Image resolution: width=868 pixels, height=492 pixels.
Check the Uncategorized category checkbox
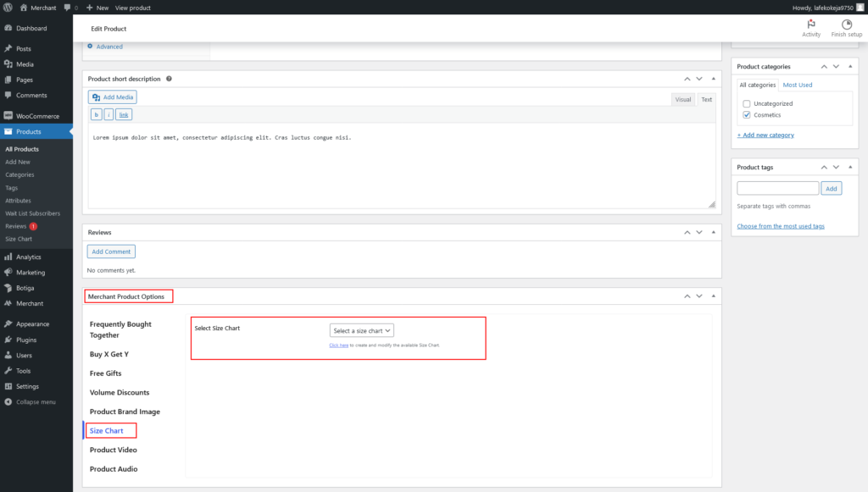(x=746, y=102)
